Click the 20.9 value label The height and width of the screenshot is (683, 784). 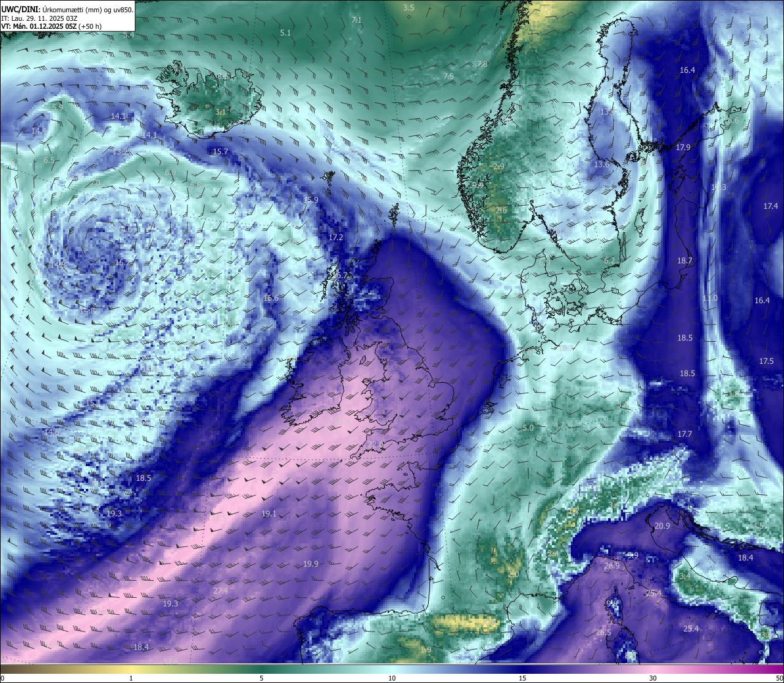coord(662,526)
